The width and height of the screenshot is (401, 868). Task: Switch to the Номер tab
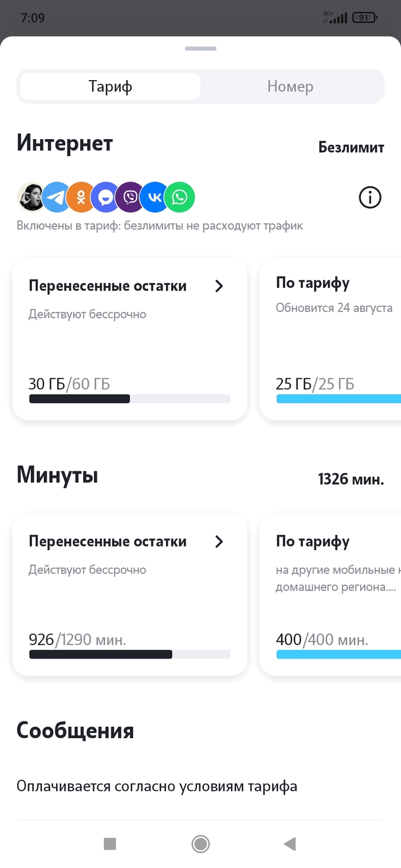point(290,87)
